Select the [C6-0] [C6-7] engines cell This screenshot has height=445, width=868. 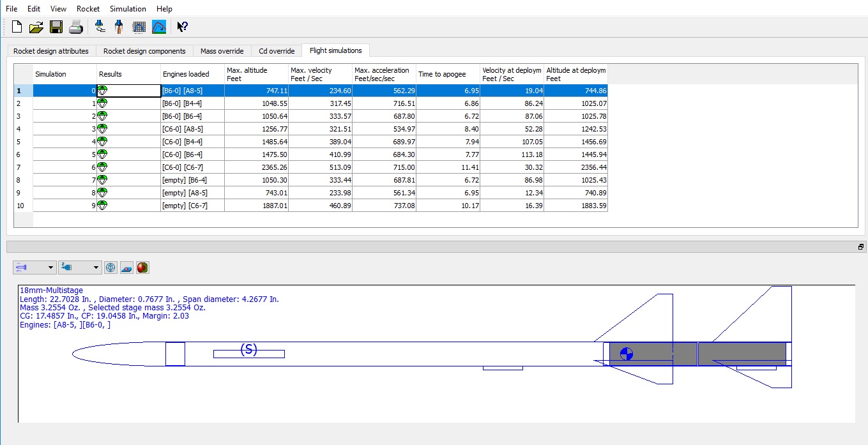[192, 167]
